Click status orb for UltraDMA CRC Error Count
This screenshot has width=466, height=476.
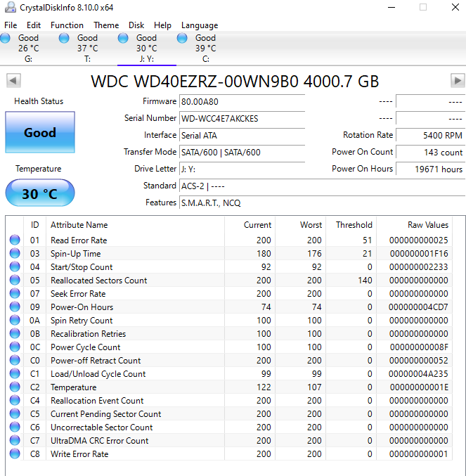click(15, 440)
